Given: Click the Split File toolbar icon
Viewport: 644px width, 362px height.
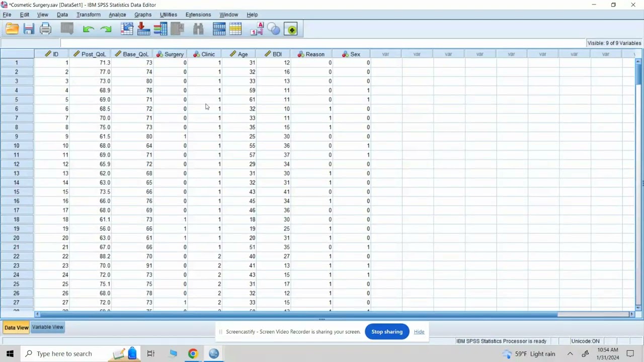Looking at the screenshot, I should coord(219,29).
